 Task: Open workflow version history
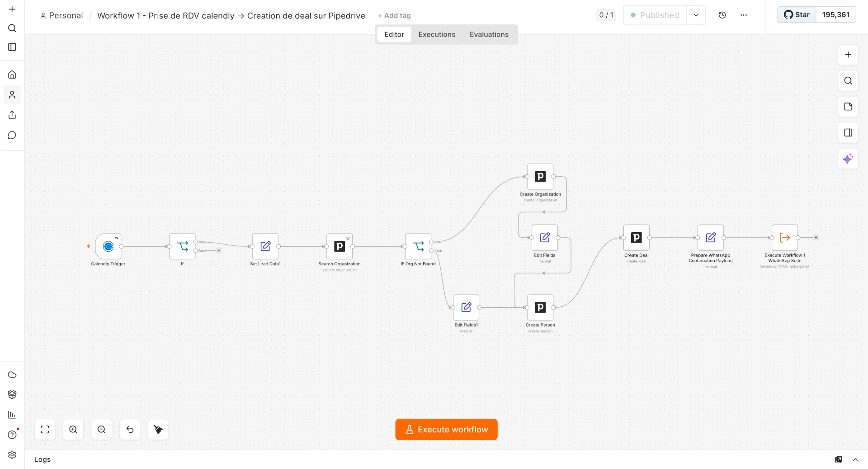(x=722, y=15)
